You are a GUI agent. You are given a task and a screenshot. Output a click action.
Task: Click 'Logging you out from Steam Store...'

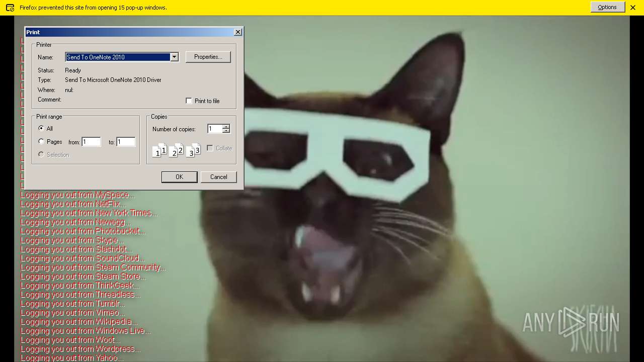84,276
